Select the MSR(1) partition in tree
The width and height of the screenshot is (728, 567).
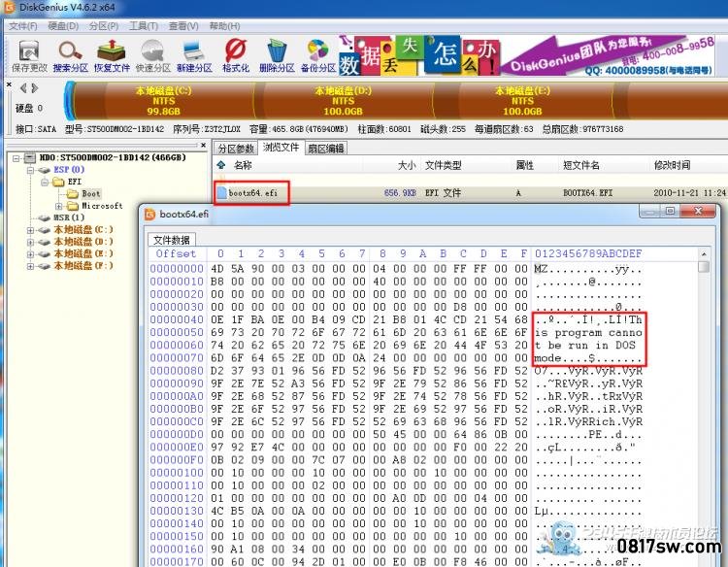point(69,217)
